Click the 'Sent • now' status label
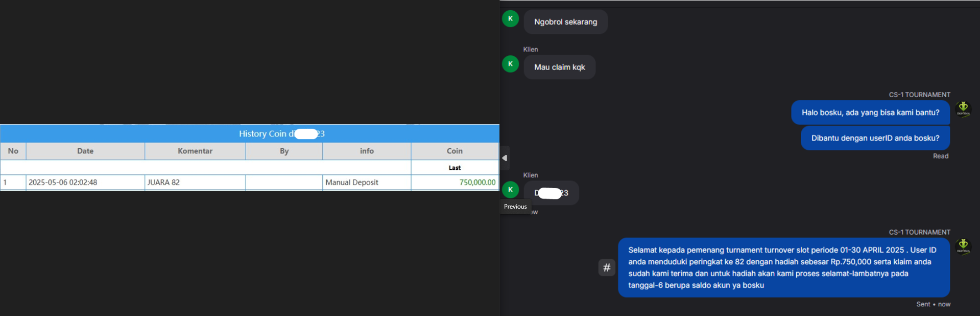Image resolution: width=980 pixels, height=316 pixels. pos(933,304)
